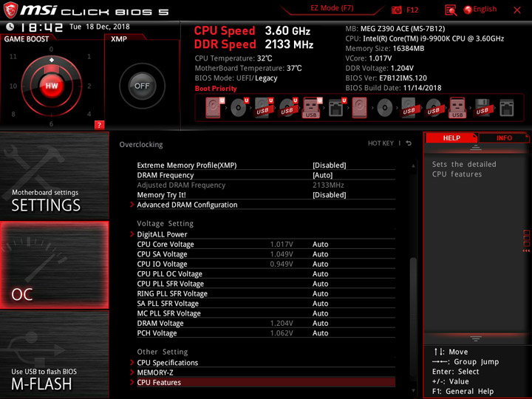Screen dimensions: 532x399
Task: Select the USB floppy boot icon
Action: [x=482, y=108]
